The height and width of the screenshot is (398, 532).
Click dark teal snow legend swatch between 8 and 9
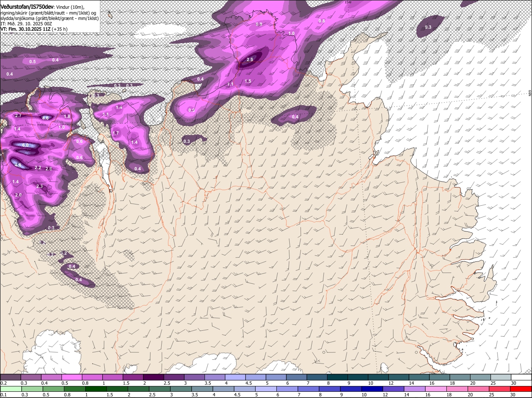pyautogui.click(x=338, y=377)
